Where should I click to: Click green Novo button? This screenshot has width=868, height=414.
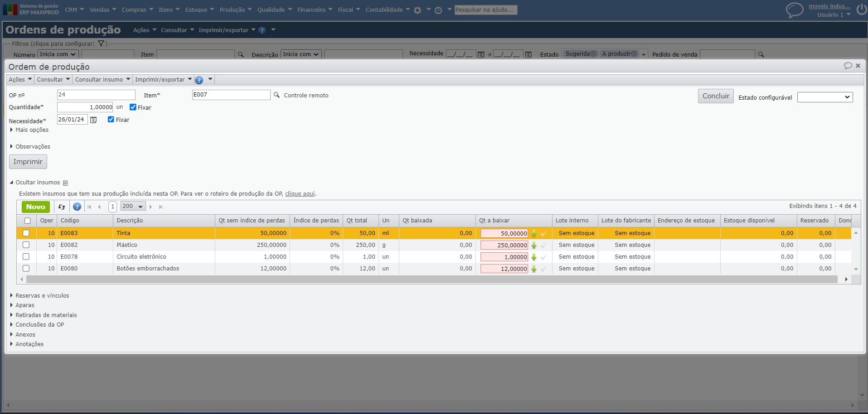coord(36,207)
